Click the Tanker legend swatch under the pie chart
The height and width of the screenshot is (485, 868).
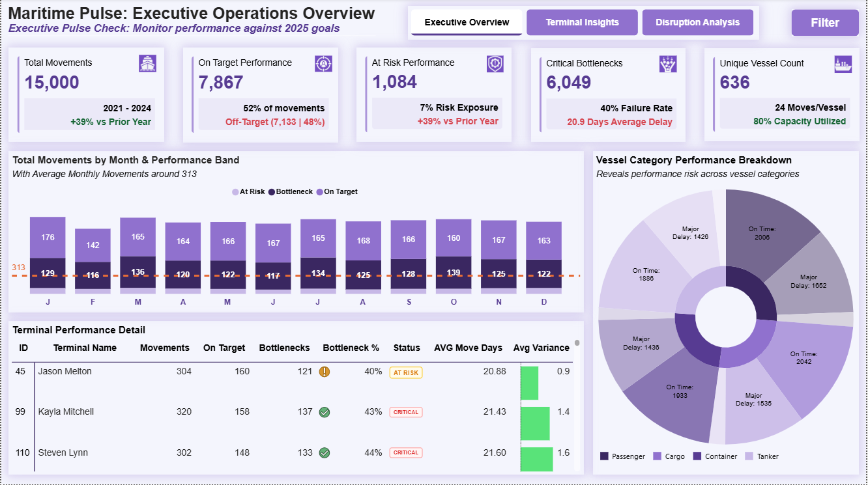(749, 456)
